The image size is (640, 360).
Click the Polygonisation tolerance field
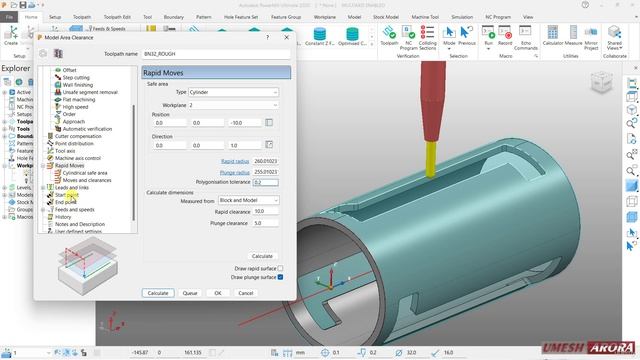(x=266, y=182)
